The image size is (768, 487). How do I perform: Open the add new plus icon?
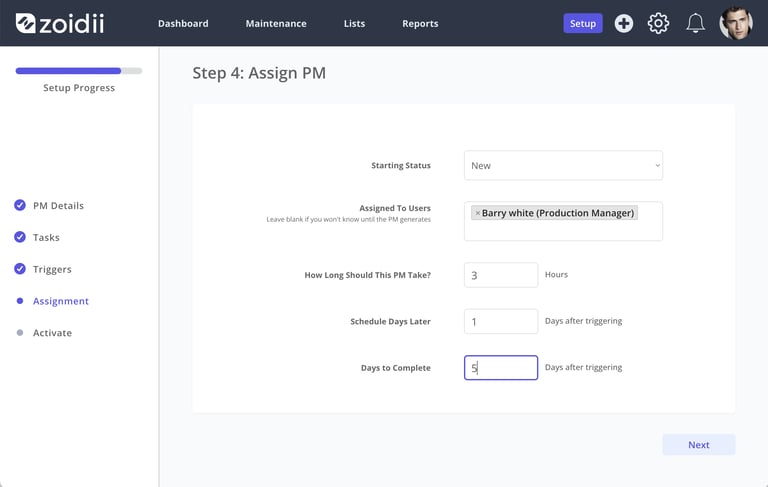[x=624, y=24]
